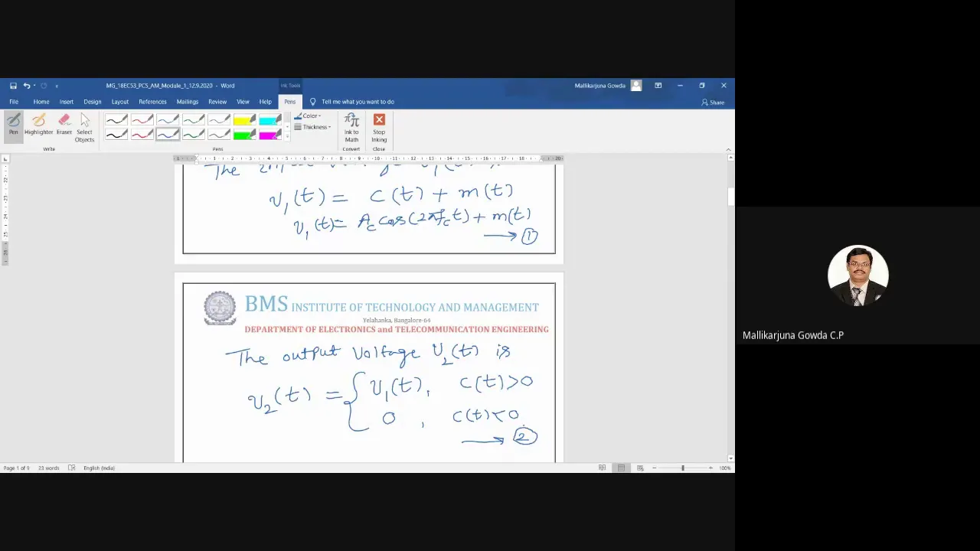Switch to the Review tab

pos(217,102)
